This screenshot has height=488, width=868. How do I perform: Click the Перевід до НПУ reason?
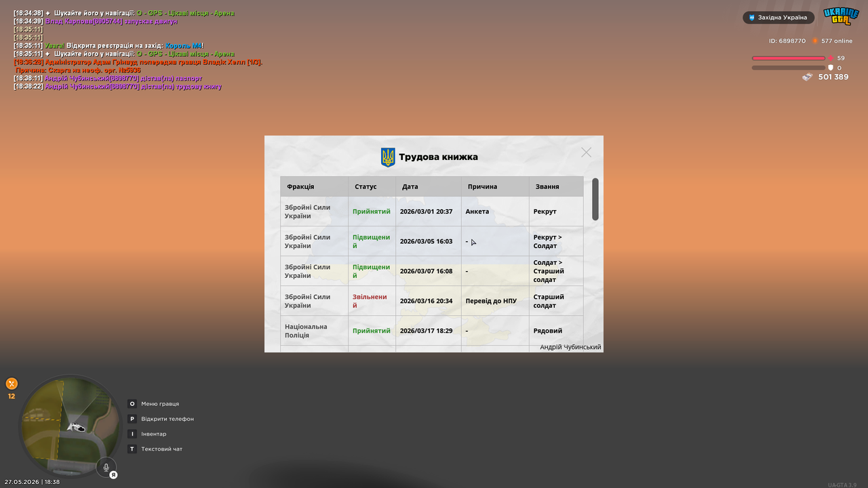click(491, 301)
